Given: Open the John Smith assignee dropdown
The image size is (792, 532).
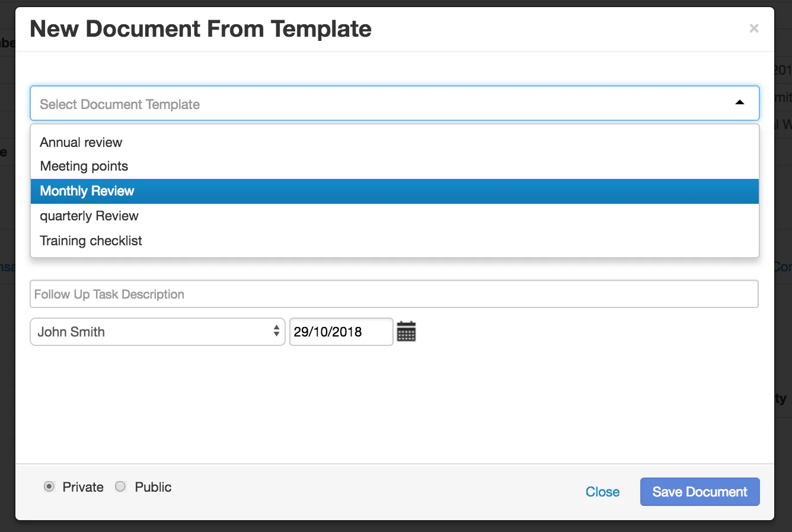Looking at the screenshot, I should pos(157,332).
